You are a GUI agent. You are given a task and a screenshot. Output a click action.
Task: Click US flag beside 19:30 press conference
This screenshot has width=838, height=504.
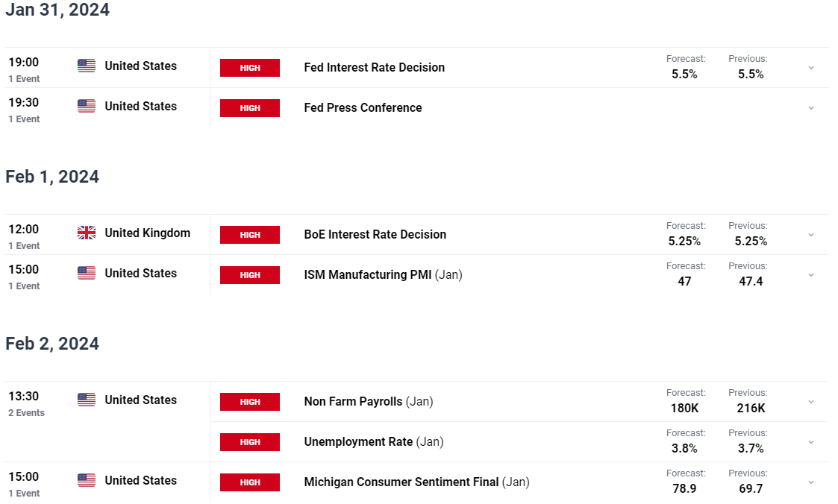[x=87, y=106]
